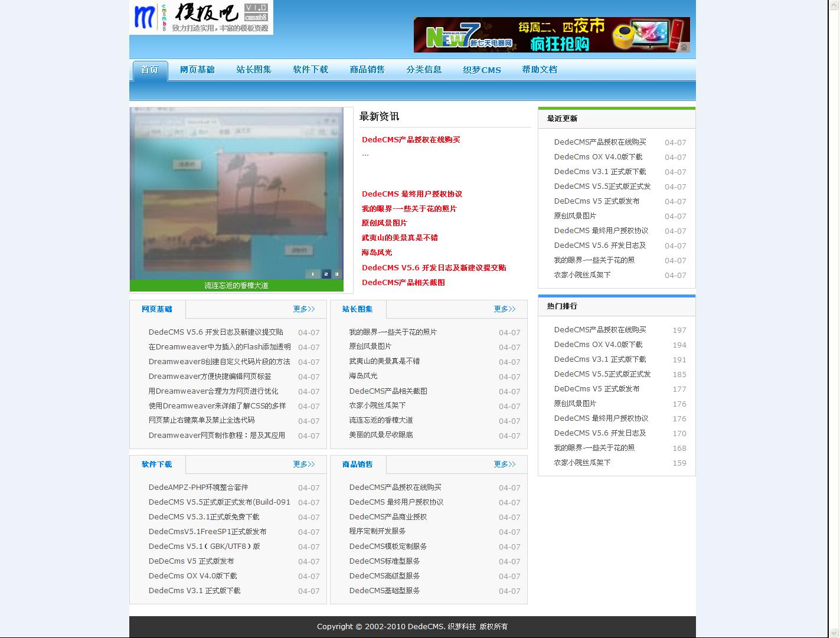
Task: Open 美丽的风景尽收眼底 in the 站长图集 list
Action: tap(381, 435)
